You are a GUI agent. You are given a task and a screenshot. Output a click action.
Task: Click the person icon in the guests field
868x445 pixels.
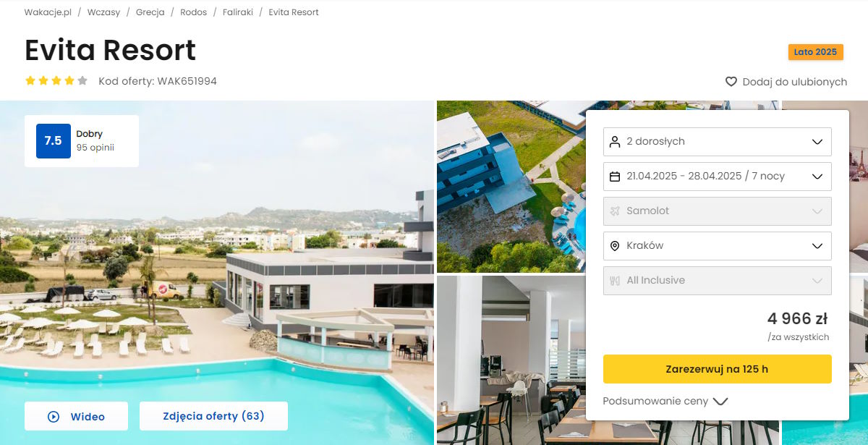coord(615,141)
